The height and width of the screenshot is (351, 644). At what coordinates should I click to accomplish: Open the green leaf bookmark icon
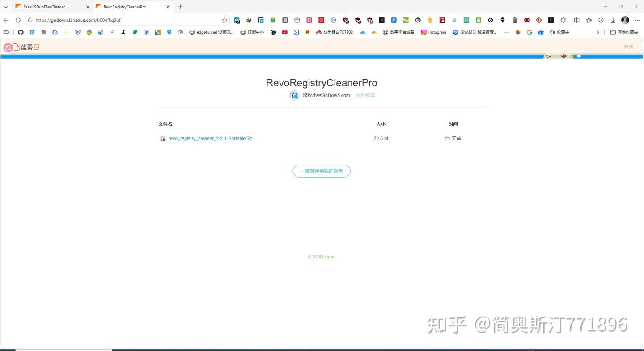pyautogui.click(x=135, y=32)
